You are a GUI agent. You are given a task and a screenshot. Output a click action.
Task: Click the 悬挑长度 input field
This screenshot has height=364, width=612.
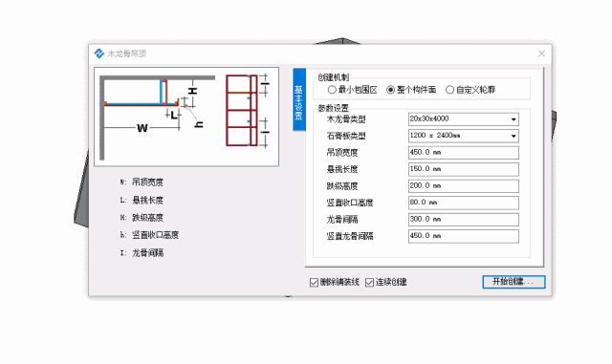point(463,169)
